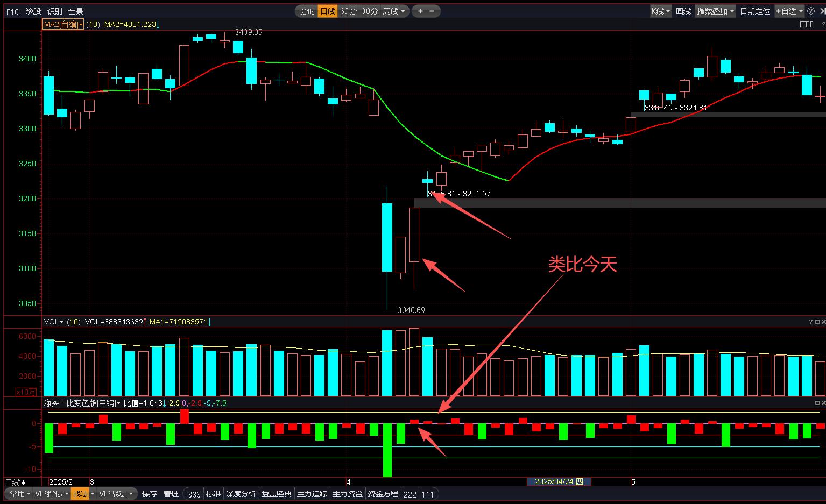Switch chart to 分时 view

coord(307,11)
